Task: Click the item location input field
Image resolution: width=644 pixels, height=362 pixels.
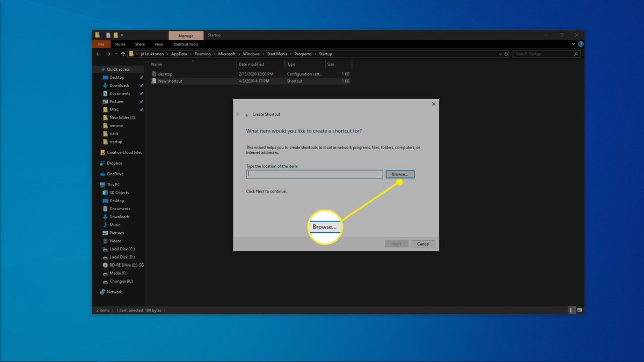Action: [314, 174]
